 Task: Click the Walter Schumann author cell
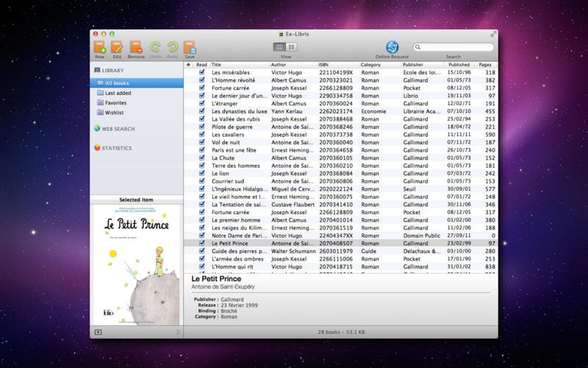[x=293, y=251]
